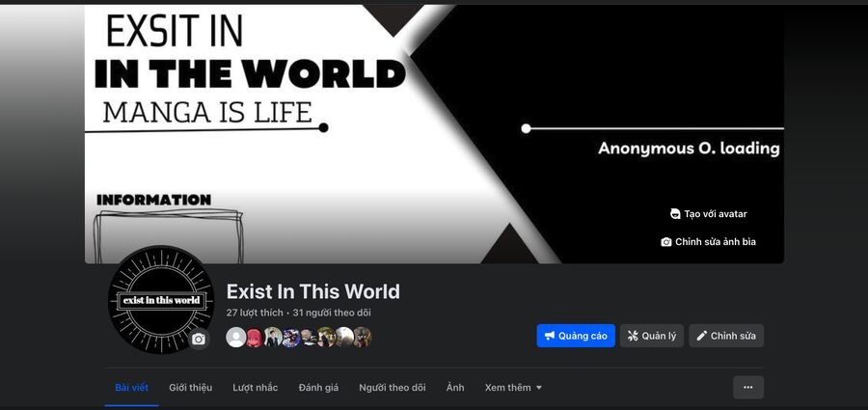Open the exist in this world profile picture

point(161,300)
